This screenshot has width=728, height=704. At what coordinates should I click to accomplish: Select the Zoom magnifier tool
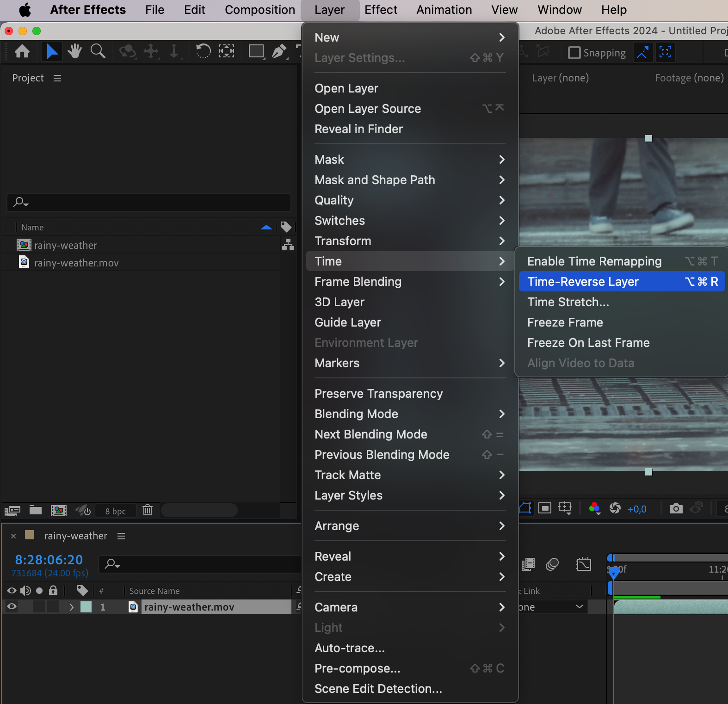[98, 51]
